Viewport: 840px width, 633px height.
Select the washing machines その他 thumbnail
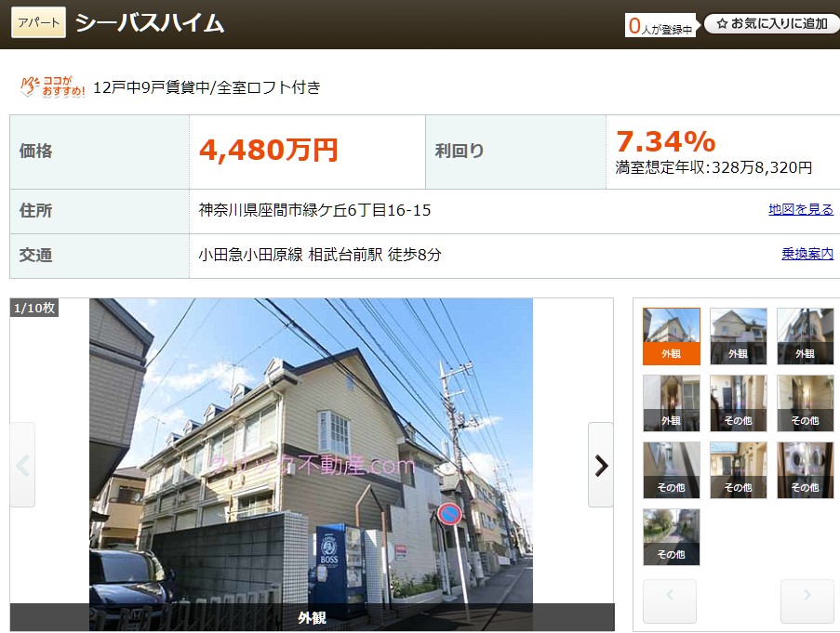(806, 469)
